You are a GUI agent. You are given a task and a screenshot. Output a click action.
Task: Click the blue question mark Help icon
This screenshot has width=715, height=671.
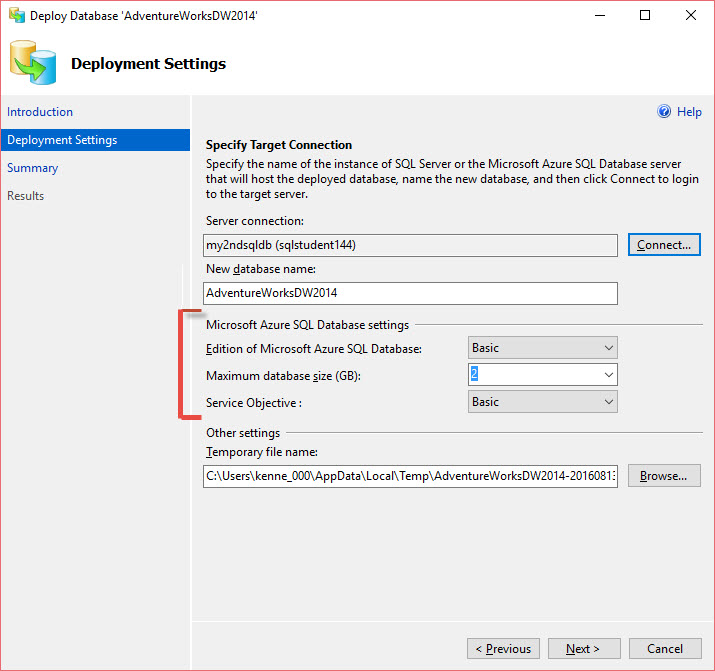point(663,112)
